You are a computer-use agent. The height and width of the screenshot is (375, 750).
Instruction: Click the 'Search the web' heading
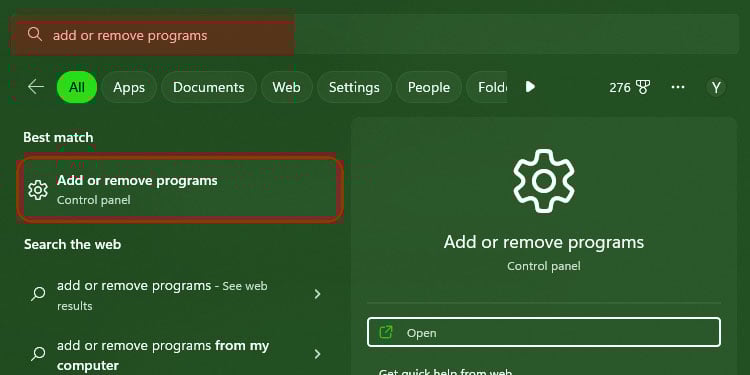pos(73,244)
